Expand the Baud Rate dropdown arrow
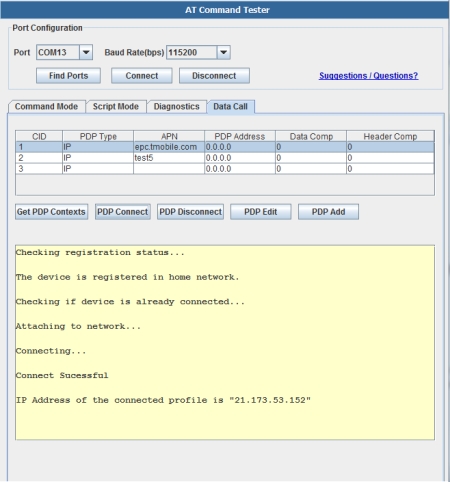The height and width of the screenshot is (482, 450). point(223,52)
